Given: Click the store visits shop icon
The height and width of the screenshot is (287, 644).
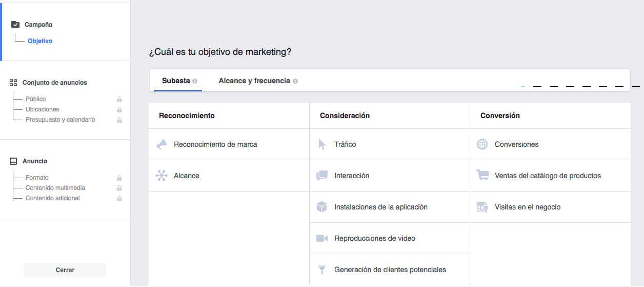Looking at the screenshot, I should pos(482,207).
